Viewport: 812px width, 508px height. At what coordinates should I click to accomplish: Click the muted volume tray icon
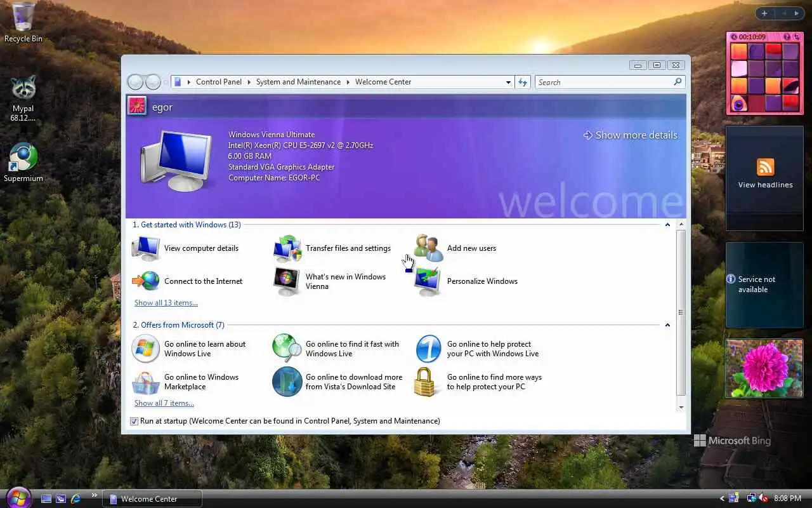coord(763,498)
